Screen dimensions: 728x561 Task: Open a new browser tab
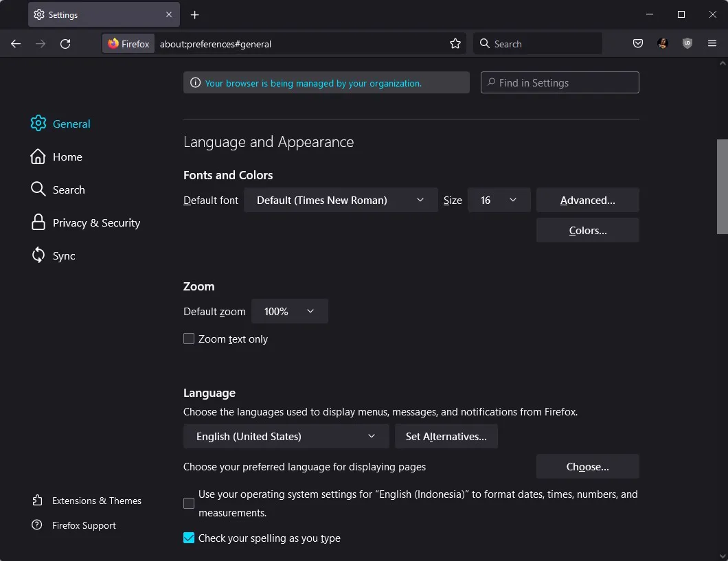pyautogui.click(x=195, y=14)
